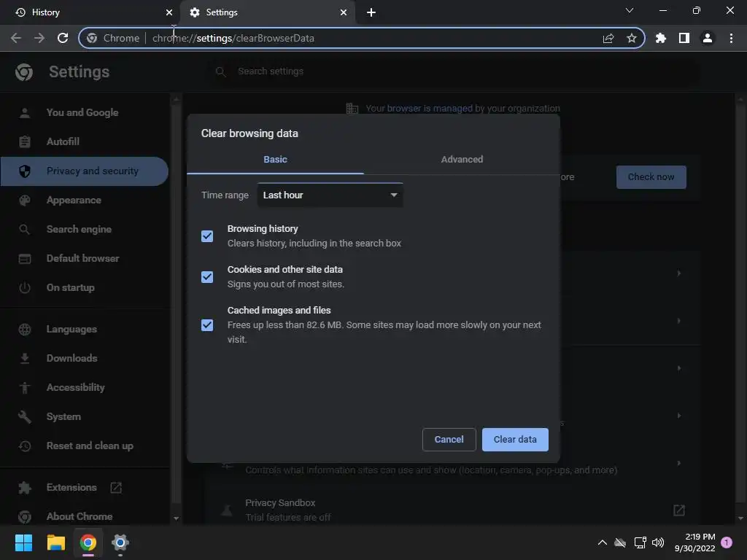Open the clock and date flyout
The height and width of the screenshot is (560, 747).
point(694,542)
